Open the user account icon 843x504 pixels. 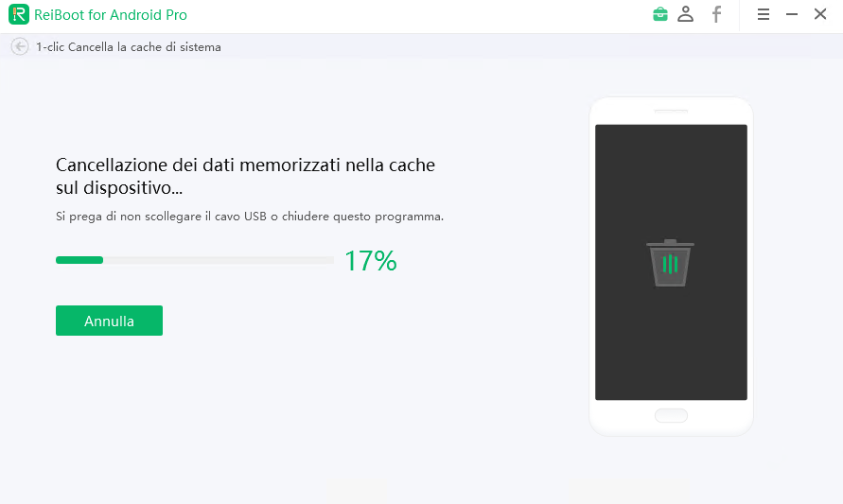[686, 14]
